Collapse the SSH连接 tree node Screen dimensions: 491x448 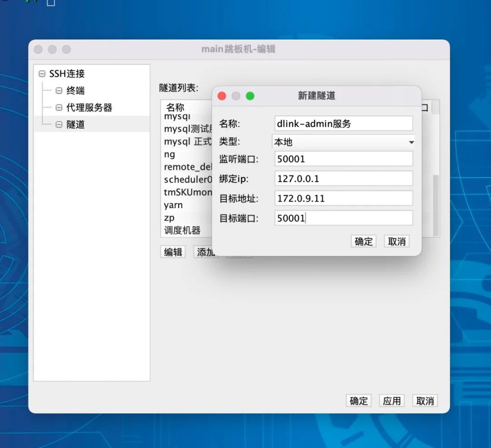pos(42,74)
